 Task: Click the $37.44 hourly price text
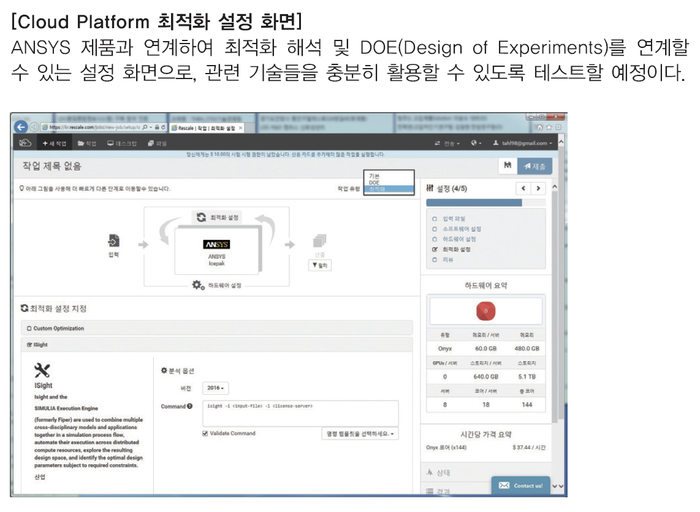(x=529, y=447)
